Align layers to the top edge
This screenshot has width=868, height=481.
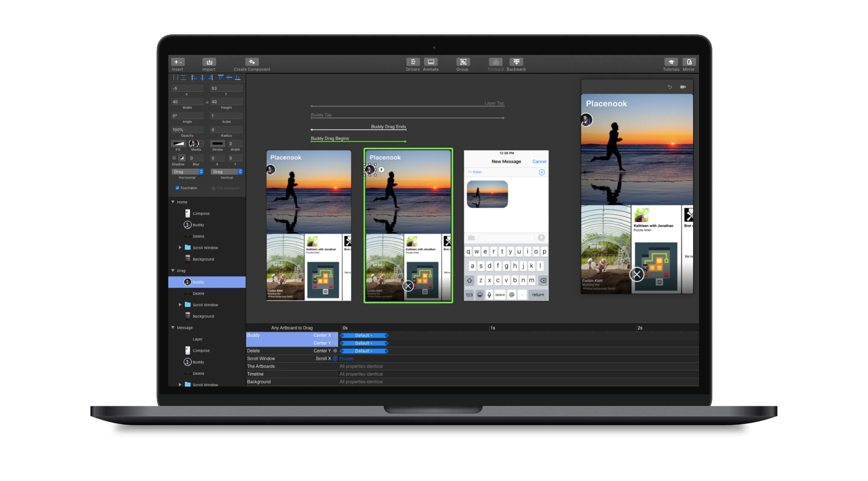pyautogui.click(x=221, y=77)
